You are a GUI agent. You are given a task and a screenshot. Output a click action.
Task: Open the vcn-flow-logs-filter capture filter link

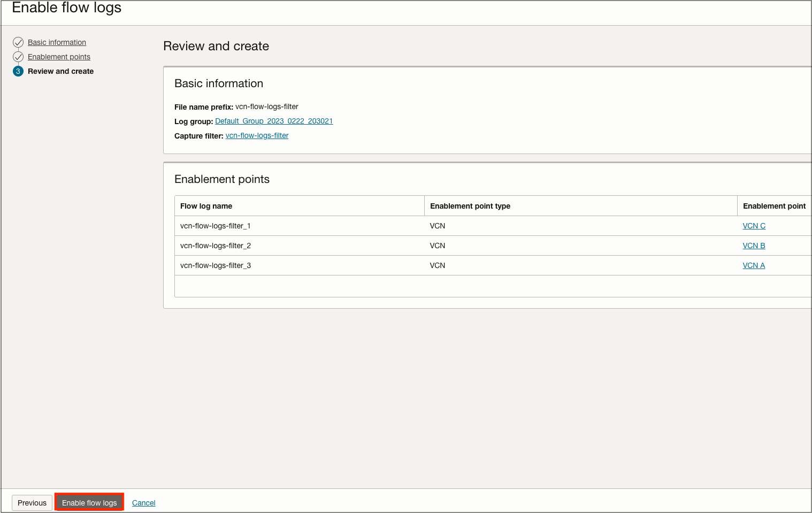click(x=257, y=136)
